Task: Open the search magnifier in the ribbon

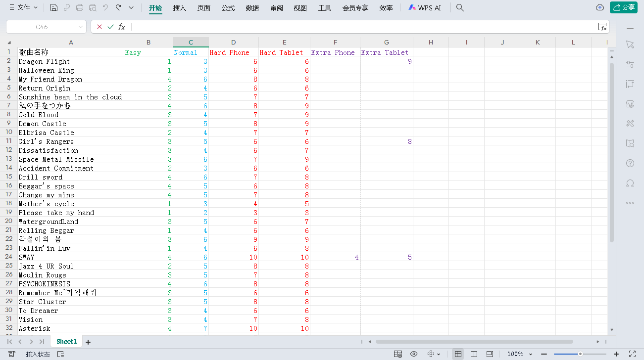Action: pos(460,8)
